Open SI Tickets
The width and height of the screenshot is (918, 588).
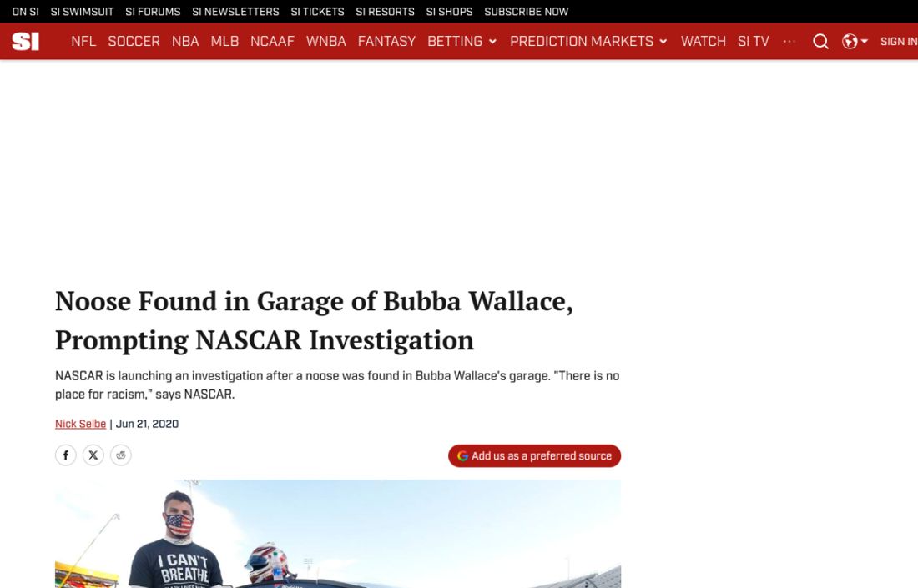[x=317, y=12]
